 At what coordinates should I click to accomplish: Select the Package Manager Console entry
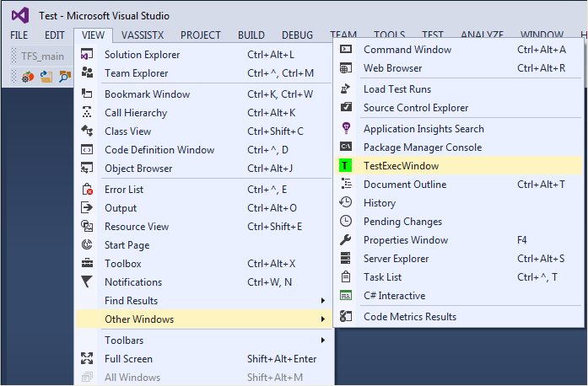point(459,147)
